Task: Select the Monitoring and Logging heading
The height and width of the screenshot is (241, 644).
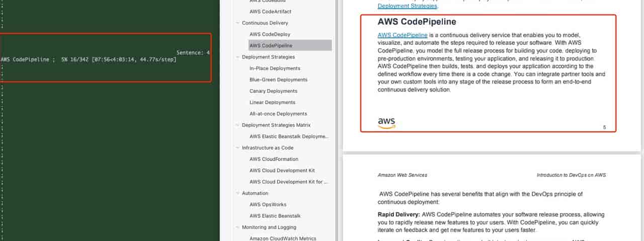Action: point(269,227)
